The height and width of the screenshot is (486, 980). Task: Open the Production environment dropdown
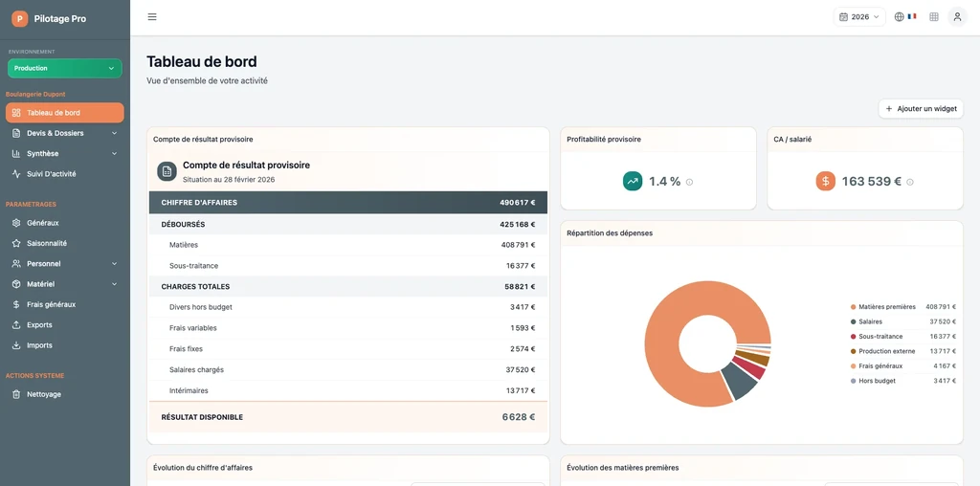(x=65, y=68)
